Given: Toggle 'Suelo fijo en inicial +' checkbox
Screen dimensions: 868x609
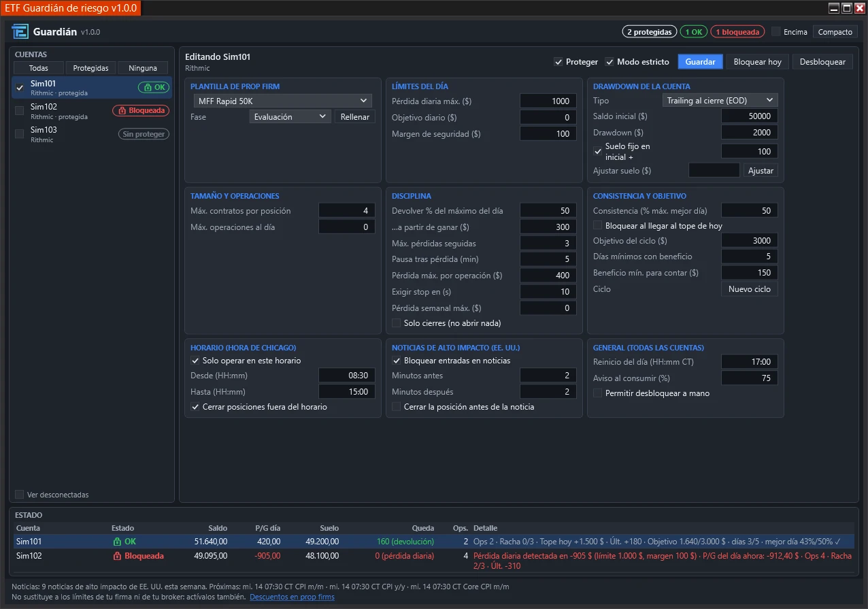Looking at the screenshot, I should [598, 151].
